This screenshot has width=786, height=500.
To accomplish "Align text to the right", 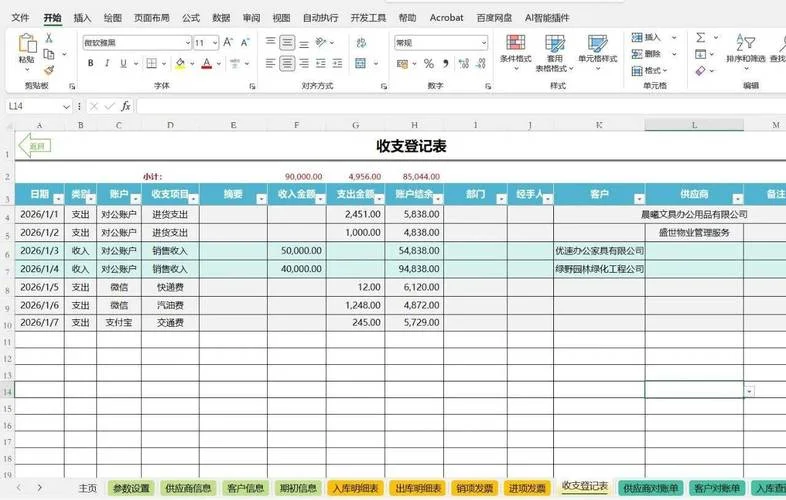I will pos(304,64).
